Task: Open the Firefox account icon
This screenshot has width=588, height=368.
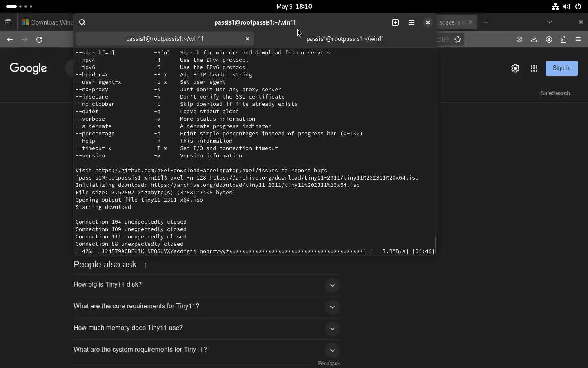Action: [x=549, y=40]
